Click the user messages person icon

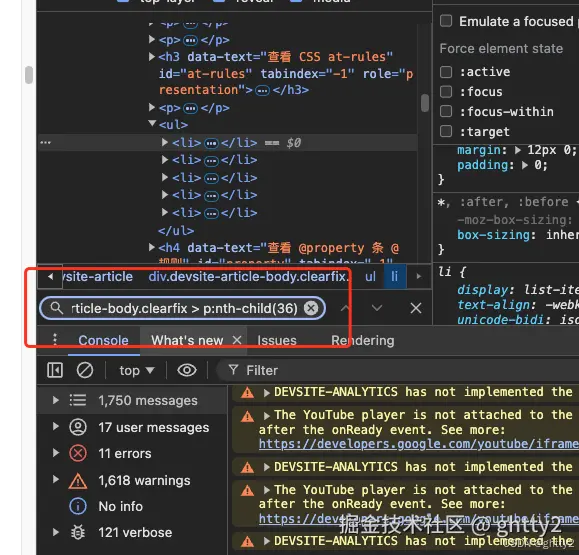78,427
